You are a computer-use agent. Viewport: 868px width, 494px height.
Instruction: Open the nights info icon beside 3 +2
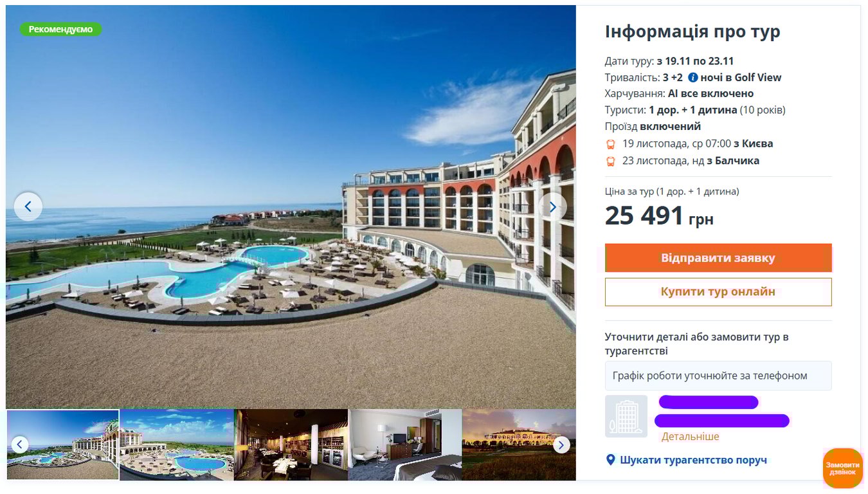693,78
